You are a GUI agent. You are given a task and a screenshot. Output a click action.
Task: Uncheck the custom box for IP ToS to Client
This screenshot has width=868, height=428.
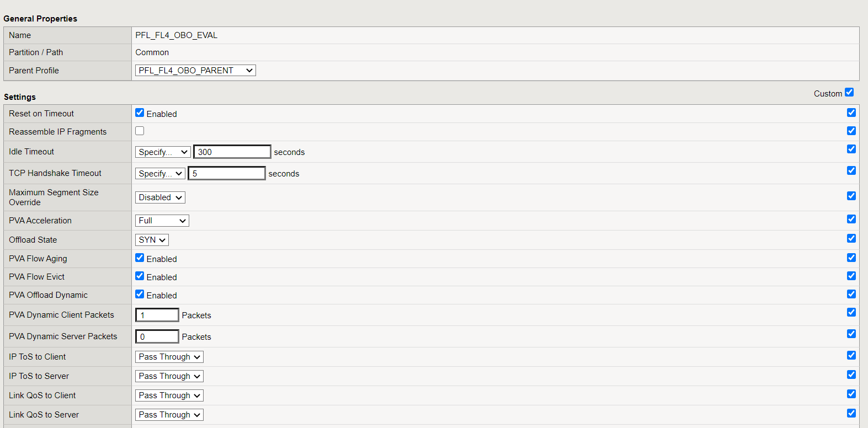click(851, 355)
